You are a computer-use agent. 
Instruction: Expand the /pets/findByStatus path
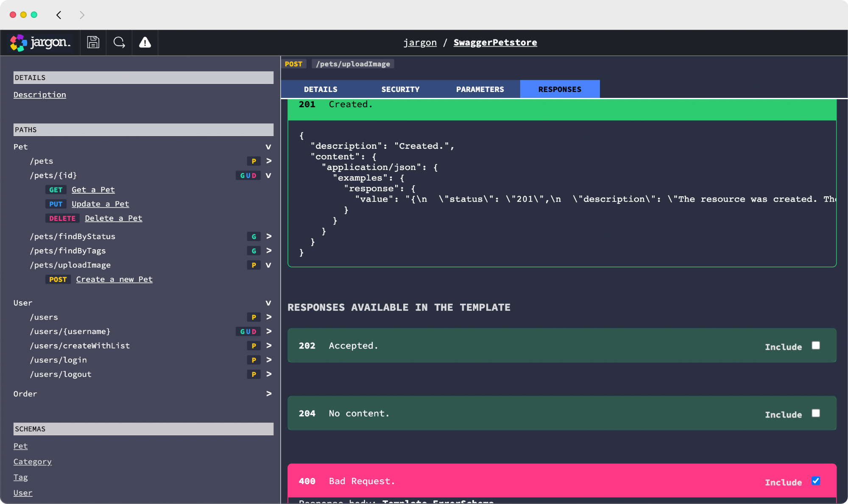[x=269, y=237]
